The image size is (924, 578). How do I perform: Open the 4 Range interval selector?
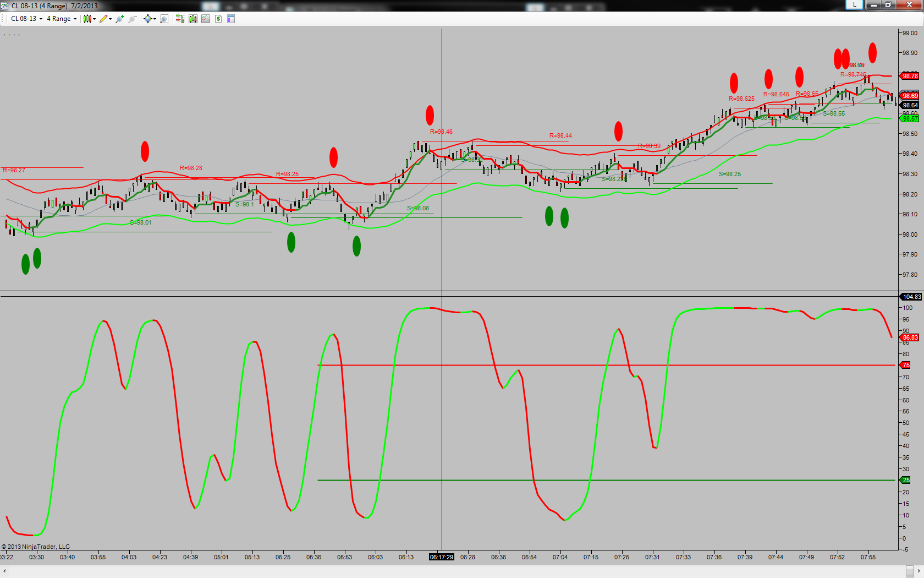(x=62, y=19)
